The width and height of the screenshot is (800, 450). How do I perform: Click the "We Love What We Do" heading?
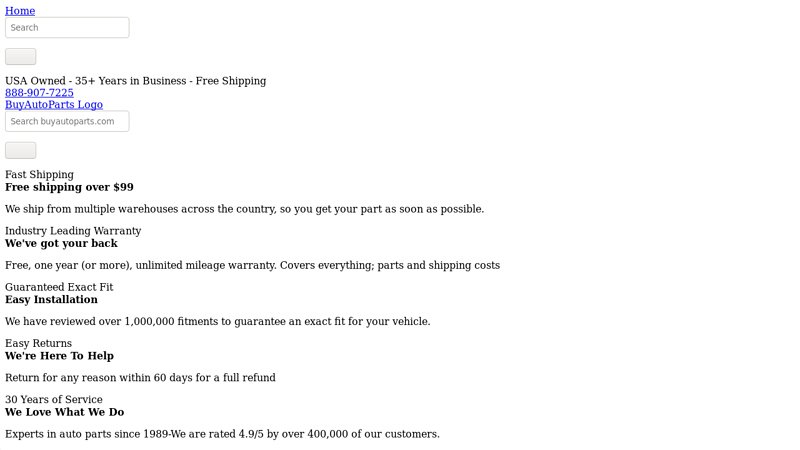click(64, 412)
